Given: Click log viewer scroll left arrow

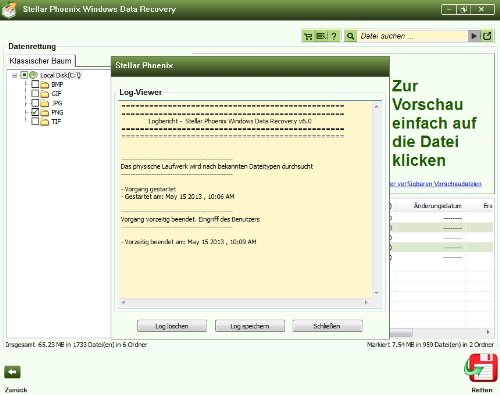Looking at the screenshot, I should point(124,302).
